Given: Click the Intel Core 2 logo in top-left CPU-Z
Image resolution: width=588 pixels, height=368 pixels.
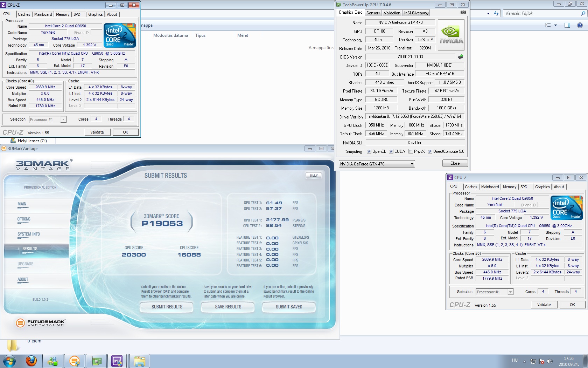Looking at the screenshot, I should click(x=120, y=35).
